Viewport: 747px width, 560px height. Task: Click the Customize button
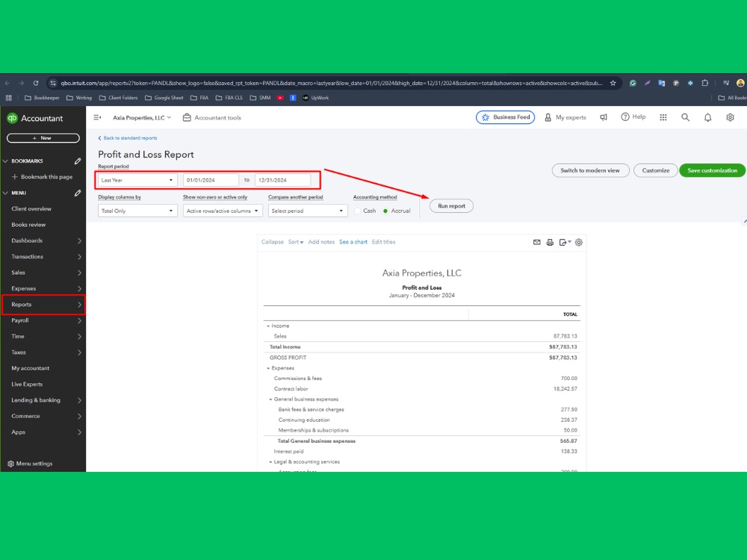[x=656, y=170]
